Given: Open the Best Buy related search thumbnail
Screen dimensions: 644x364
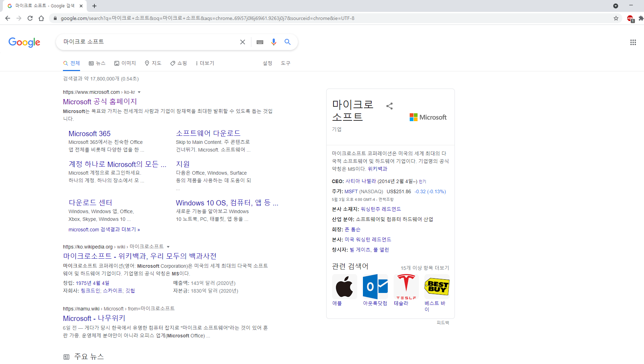Looking at the screenshot, I should (437, 287).
